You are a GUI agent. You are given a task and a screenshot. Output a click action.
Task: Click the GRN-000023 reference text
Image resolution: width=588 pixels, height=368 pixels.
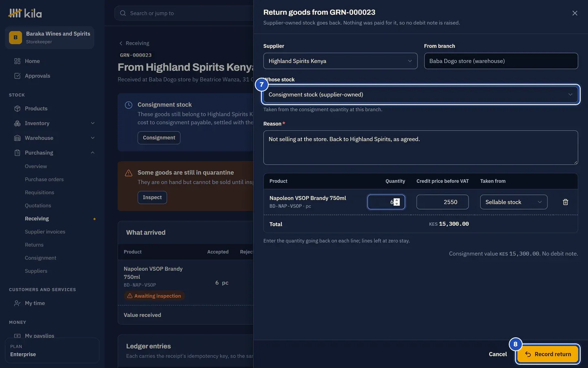(136, 55)
